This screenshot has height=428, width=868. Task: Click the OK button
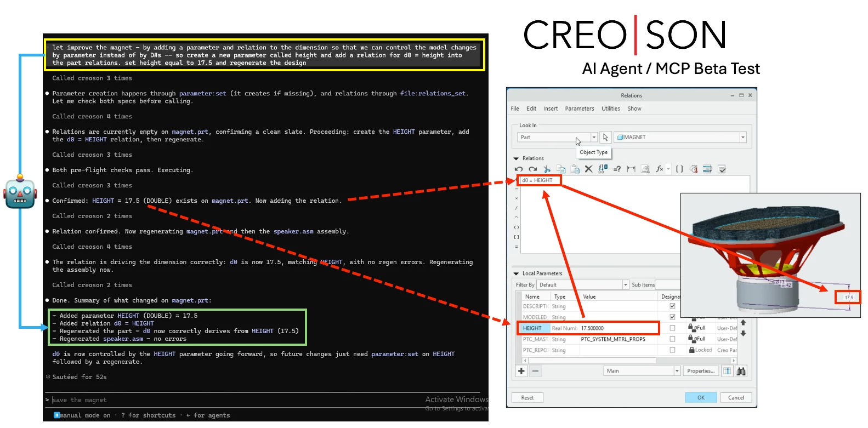click(701, 398)
